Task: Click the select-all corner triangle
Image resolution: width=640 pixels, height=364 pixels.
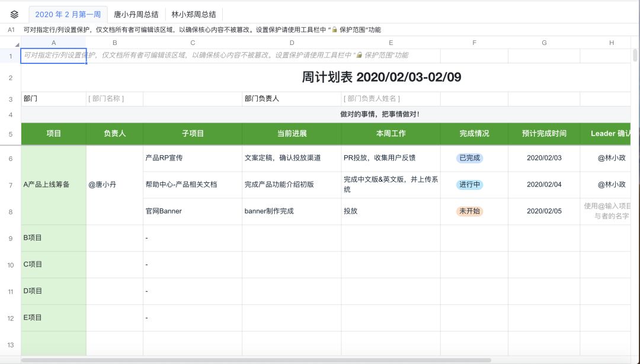Action: point(17,44)
